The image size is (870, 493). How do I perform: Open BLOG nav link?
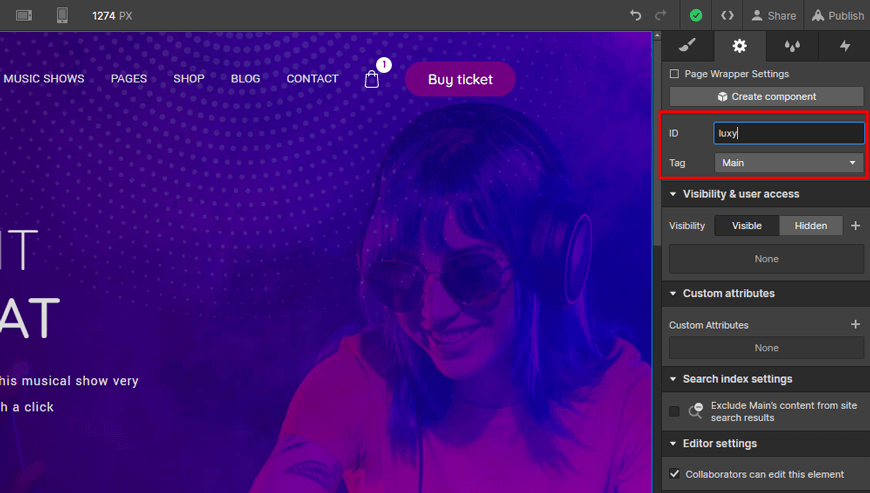click(x=245, y=79)
